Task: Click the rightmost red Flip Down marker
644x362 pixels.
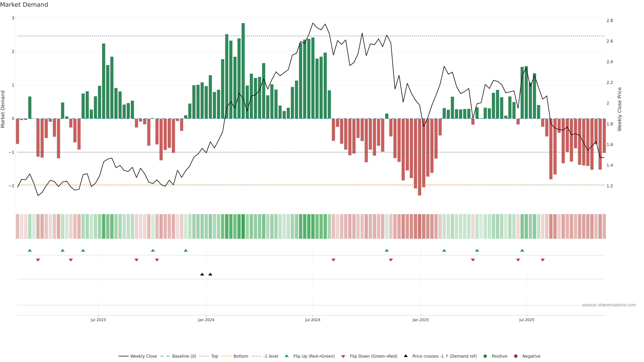Action: (x=543, y=260)
